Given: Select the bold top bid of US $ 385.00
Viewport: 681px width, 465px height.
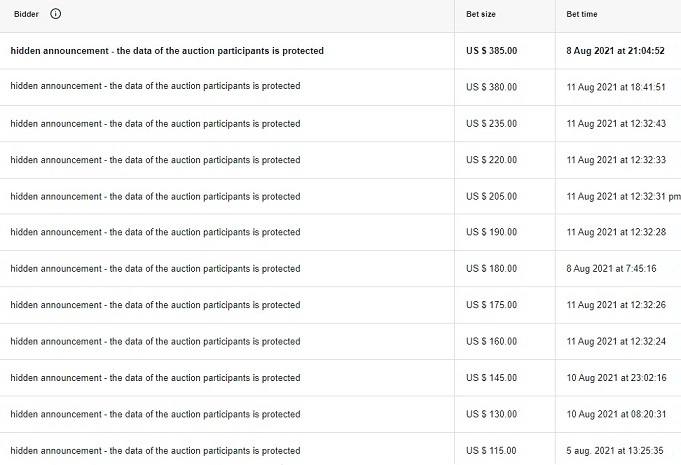Looking at the screenshot, I should tap(492, 51).
